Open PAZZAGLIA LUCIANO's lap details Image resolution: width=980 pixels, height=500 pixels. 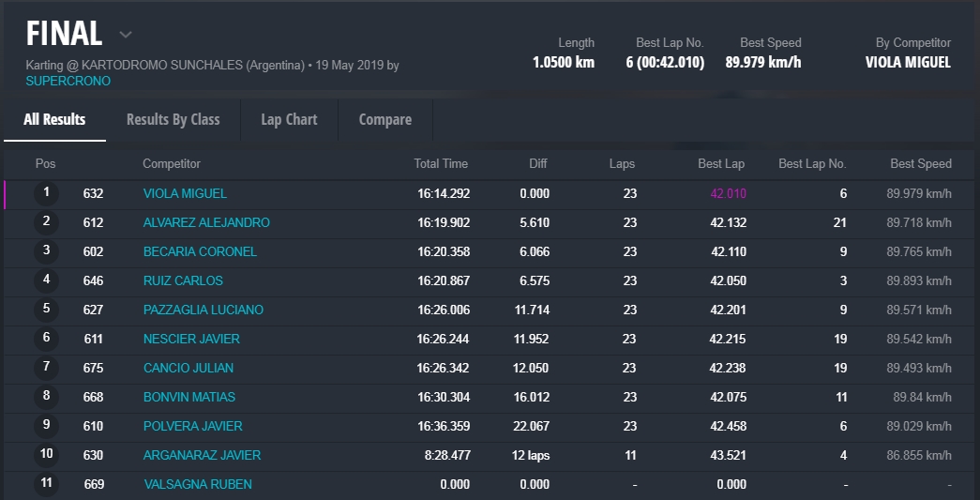click(203, 311)
